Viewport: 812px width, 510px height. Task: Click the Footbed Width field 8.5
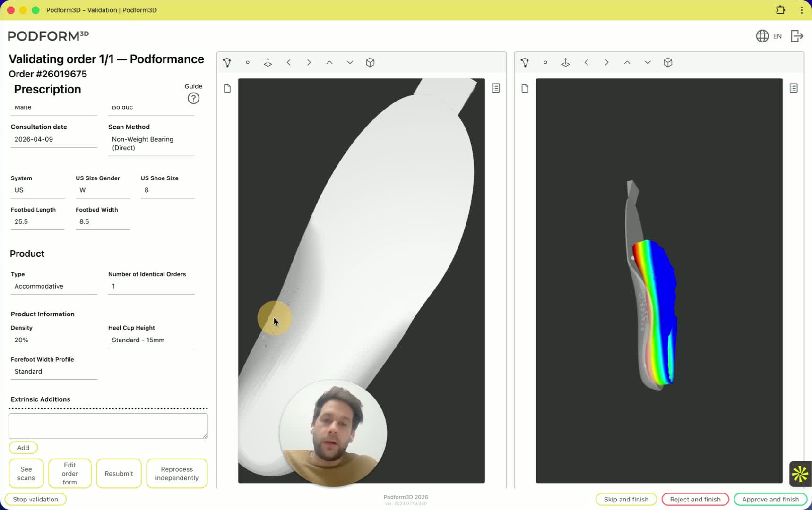[103, 221]
